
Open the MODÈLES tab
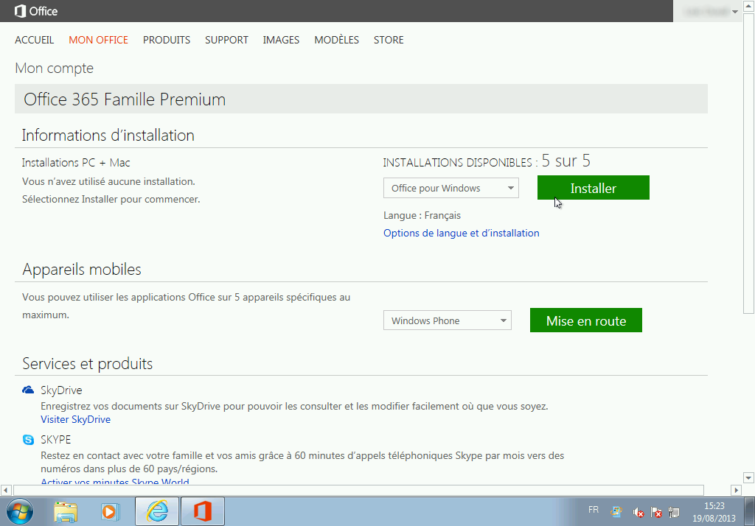(x=337, y=40)
